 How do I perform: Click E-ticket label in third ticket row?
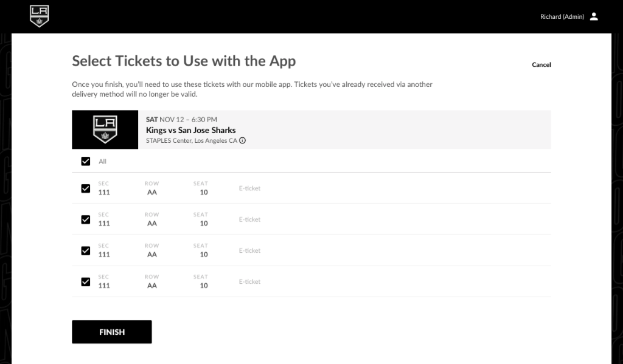pyautogui.click(x=249, y=250)
